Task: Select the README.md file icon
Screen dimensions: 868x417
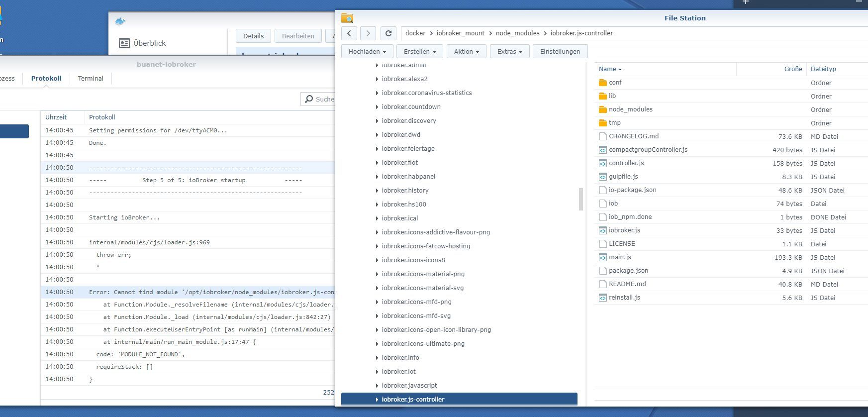Action: coord(603,284)
